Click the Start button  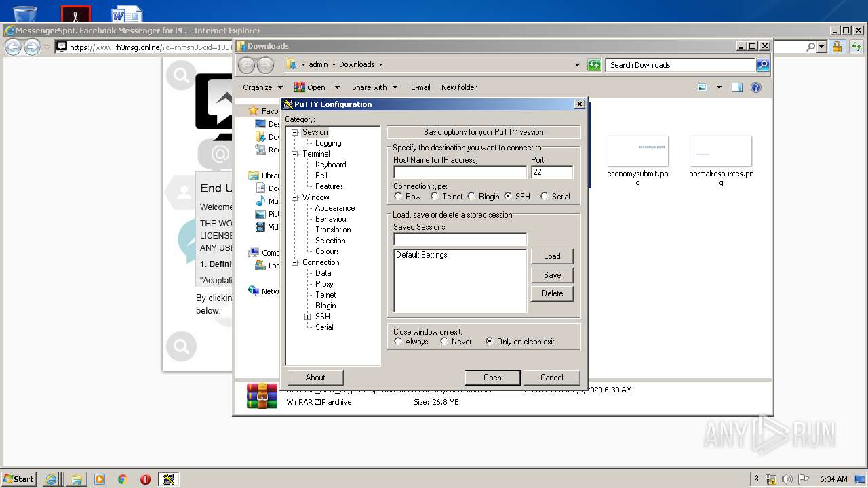(x=19, y=479)
